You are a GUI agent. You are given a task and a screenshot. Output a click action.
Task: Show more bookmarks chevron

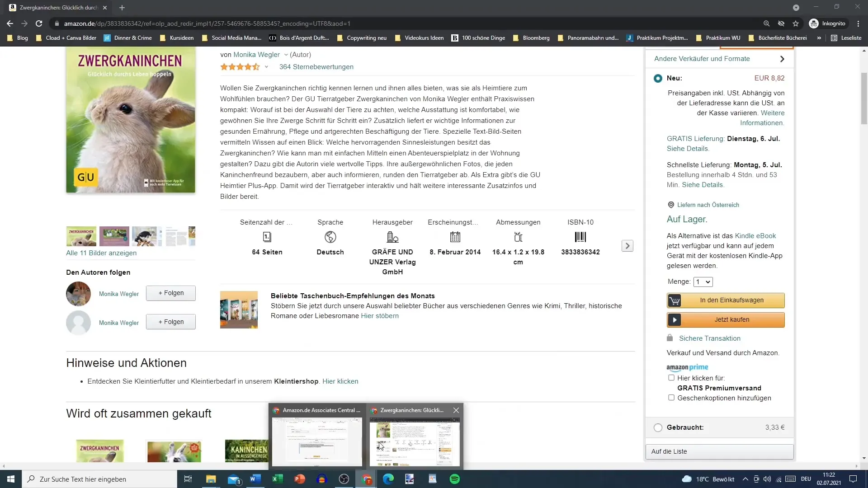(x=819, y=38)
